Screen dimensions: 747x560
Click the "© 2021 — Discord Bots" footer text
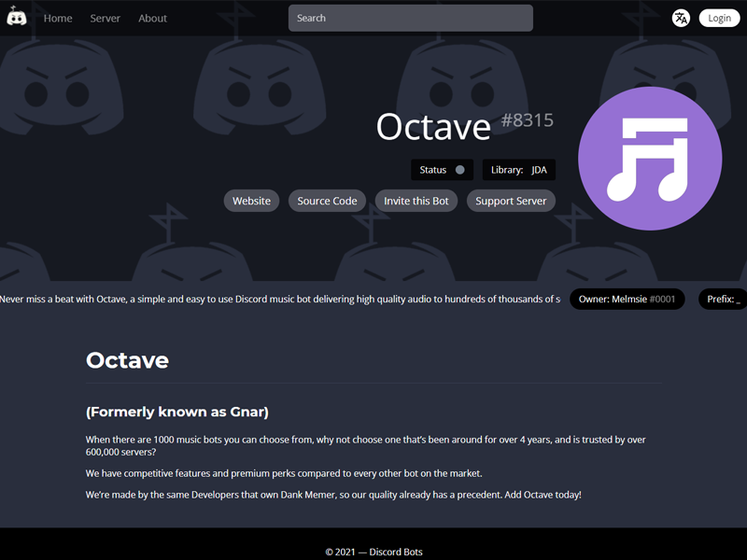point(374,552)
